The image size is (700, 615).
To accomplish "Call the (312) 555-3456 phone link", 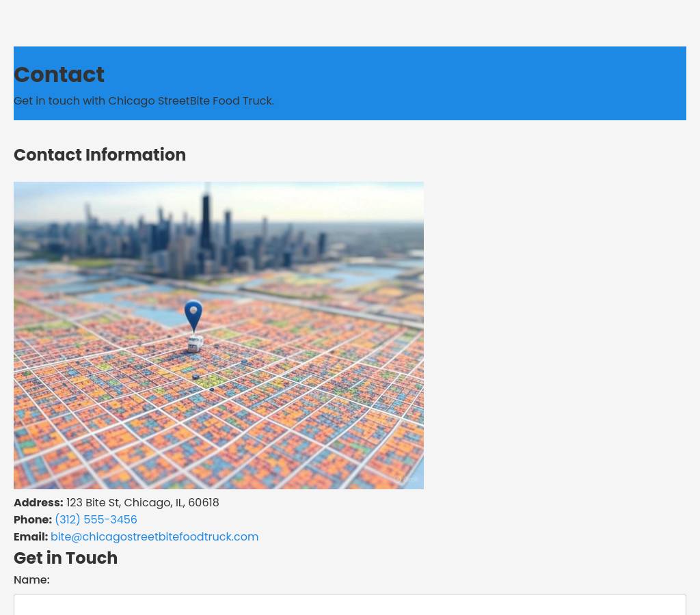I will pos(96,519).
